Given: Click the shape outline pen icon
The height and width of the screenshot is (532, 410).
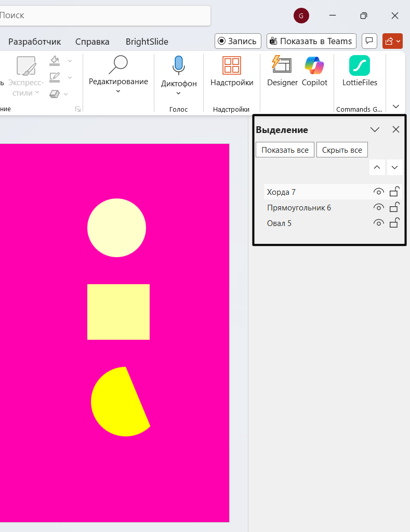Looking at the screenshot, I should click(55, 77).
